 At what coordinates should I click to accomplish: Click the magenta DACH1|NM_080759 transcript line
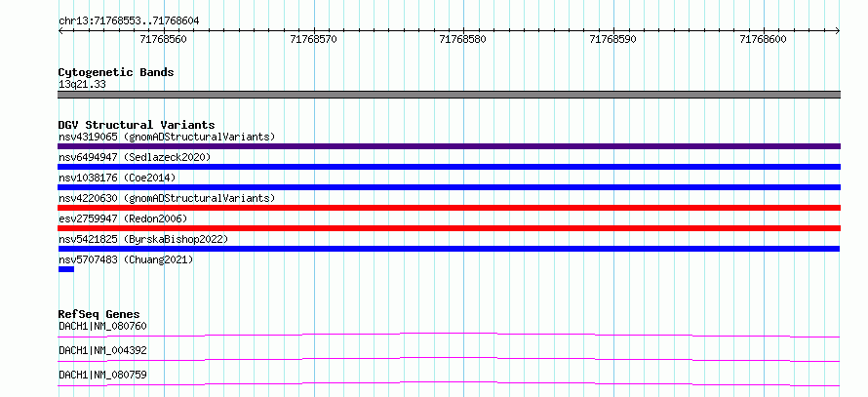tap(449, 383)
